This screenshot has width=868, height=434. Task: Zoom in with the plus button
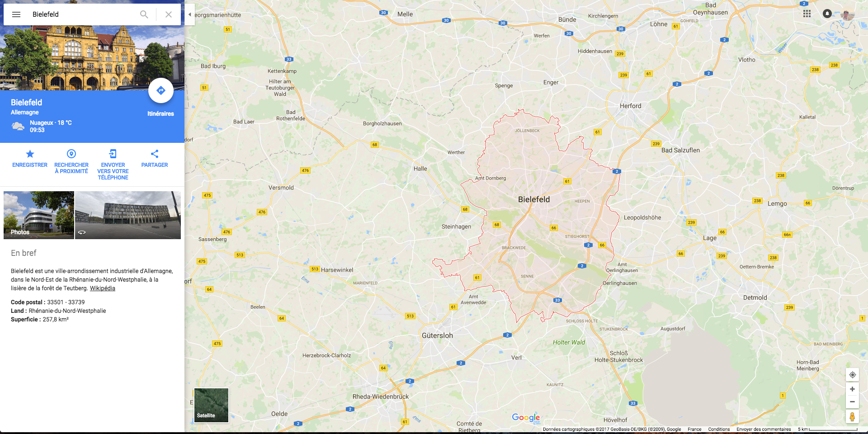(853, 389)
